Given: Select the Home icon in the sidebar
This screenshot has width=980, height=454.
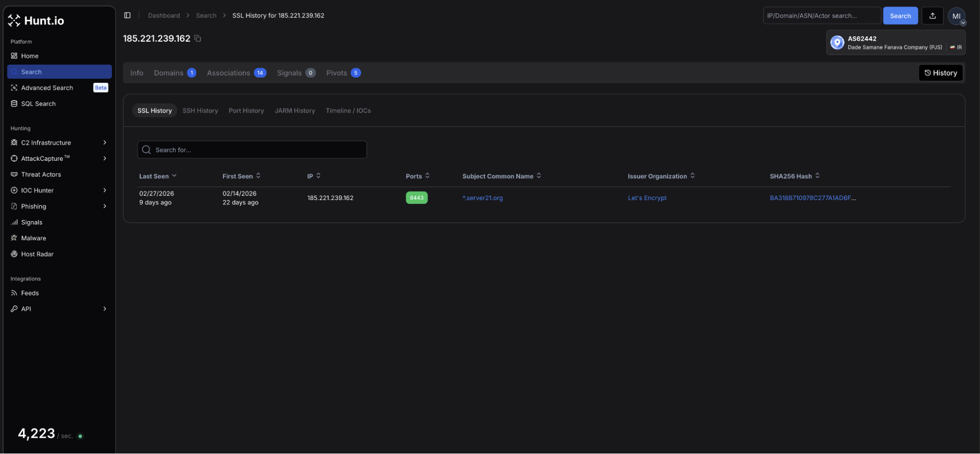Looking at the screenshot, I should click(x=14, y=56).
